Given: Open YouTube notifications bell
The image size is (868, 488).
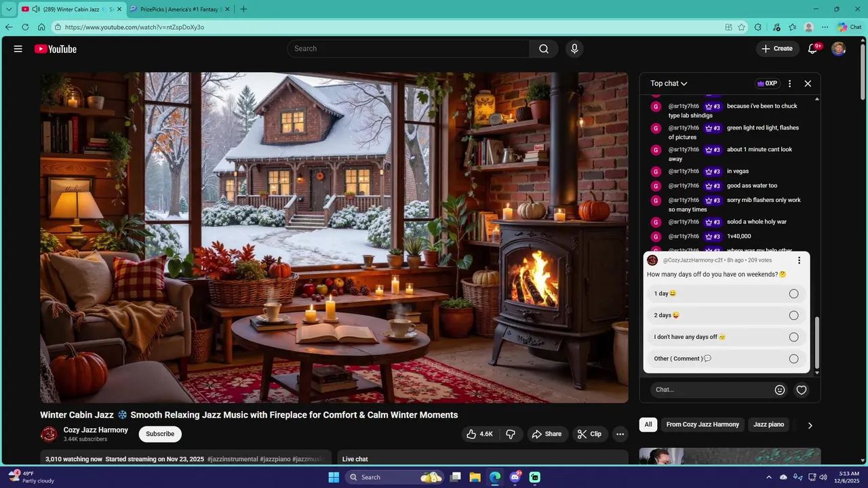Looking at the screenshot, I should [x=813, y=49].
